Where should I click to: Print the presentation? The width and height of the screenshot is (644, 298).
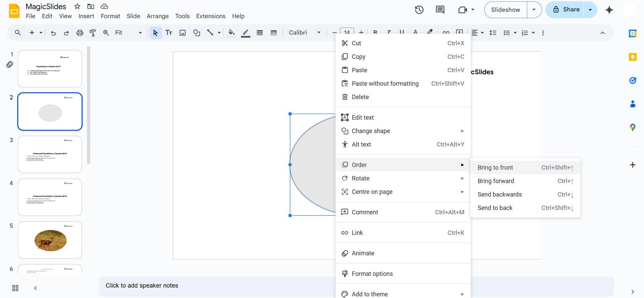(80, 33)
